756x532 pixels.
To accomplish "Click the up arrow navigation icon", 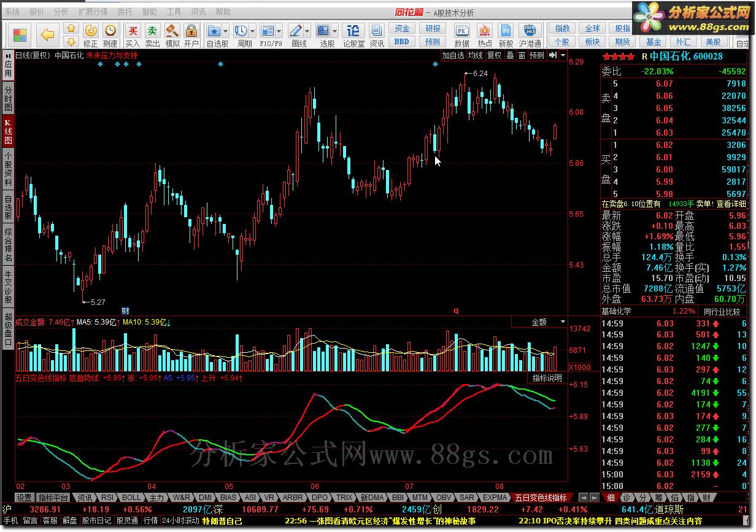I will [x=71, y=28].
